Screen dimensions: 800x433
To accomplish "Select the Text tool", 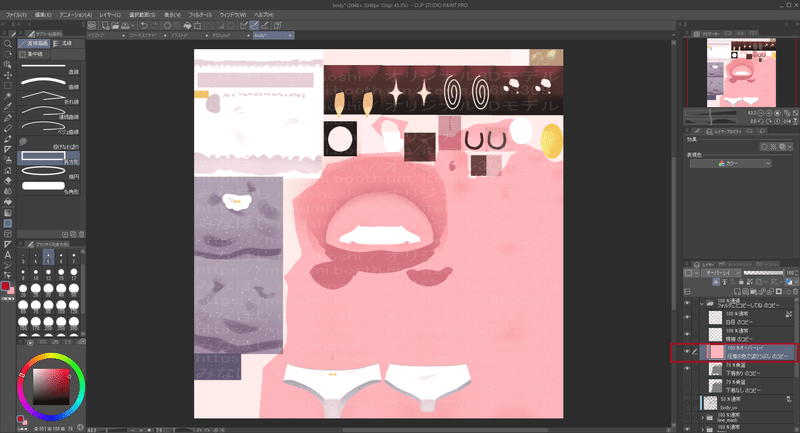I will point(8,254).
